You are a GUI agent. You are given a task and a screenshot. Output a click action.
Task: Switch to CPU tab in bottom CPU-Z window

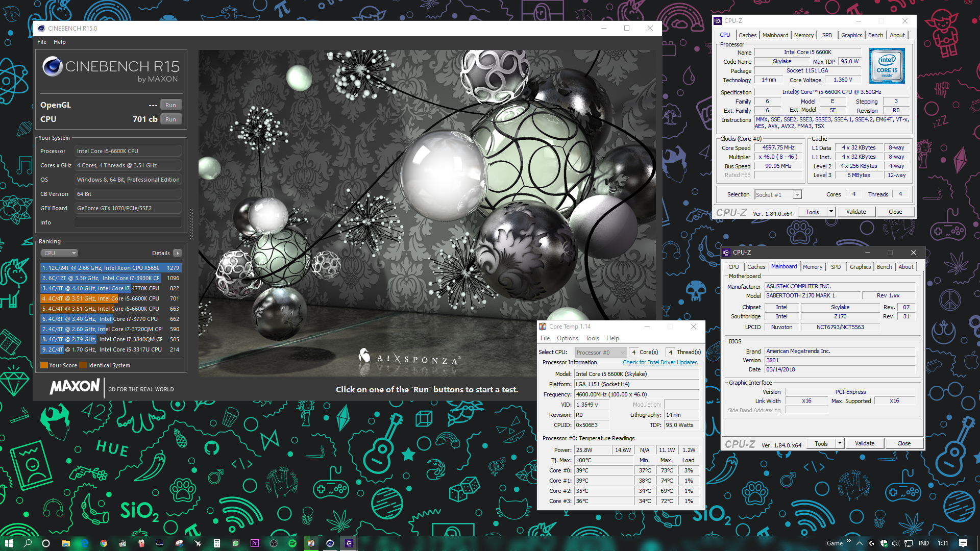click(733, 267)
